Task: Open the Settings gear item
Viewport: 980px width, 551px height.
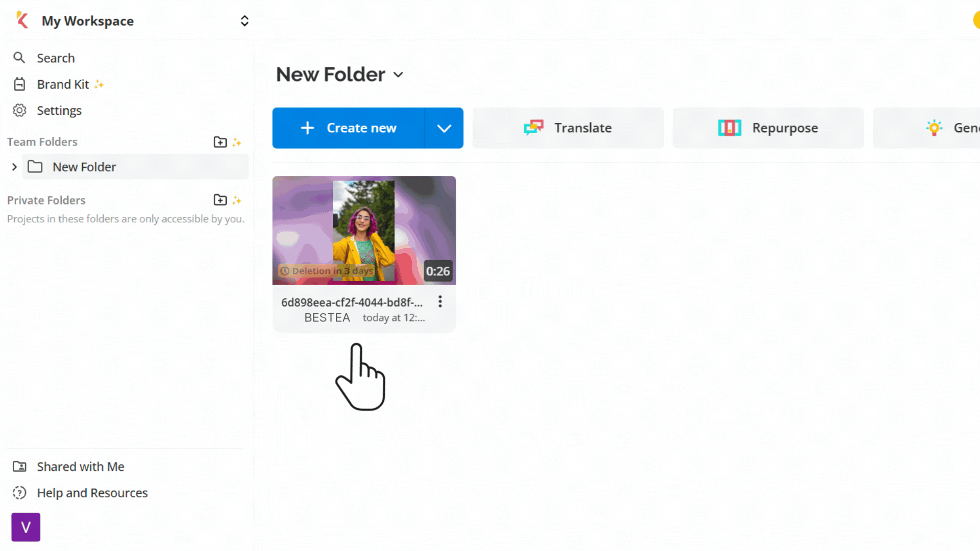Action: (x=59, y=111)
